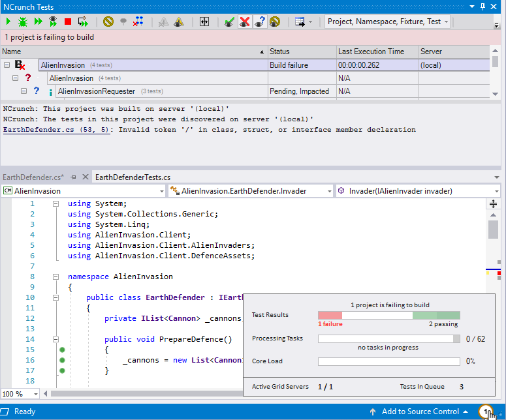Viewport: 506px width, 420px height.
Task: Open the 'Project, Namespace, Fixture, Test' grouping dropdown
Action: (387, 22)
